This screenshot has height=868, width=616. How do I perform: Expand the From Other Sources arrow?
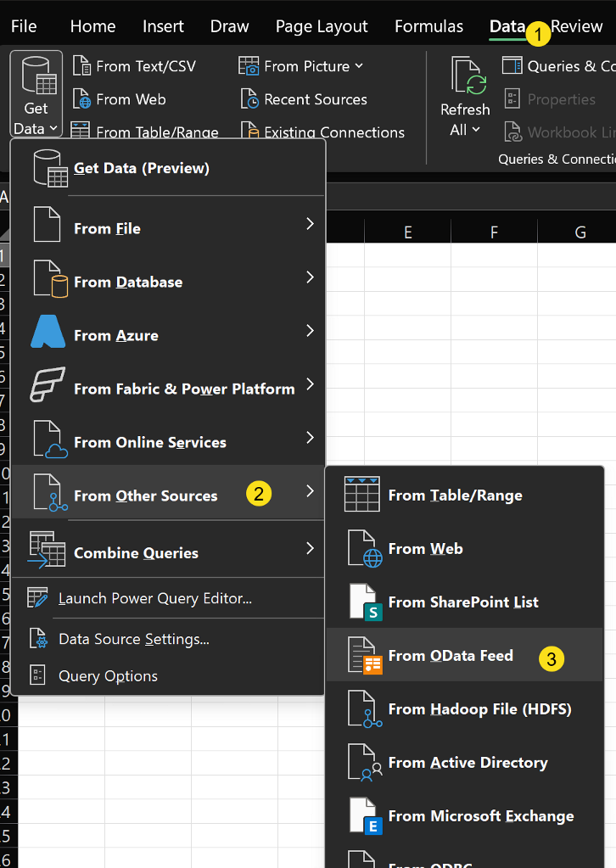click(x=310, y=491)
